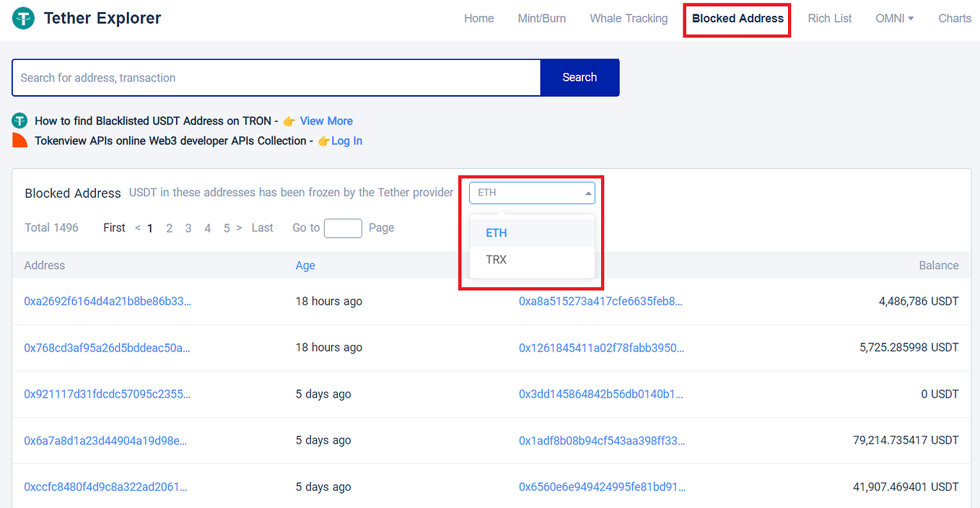
Task: Open address 0xa2692f6164d4a21b8be86b33 details
Action: 107,301
